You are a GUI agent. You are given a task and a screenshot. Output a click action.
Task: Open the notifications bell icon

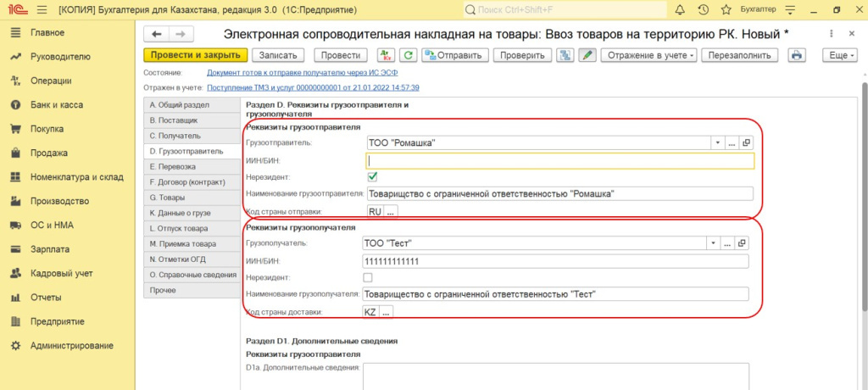click(x=681, y=10)
